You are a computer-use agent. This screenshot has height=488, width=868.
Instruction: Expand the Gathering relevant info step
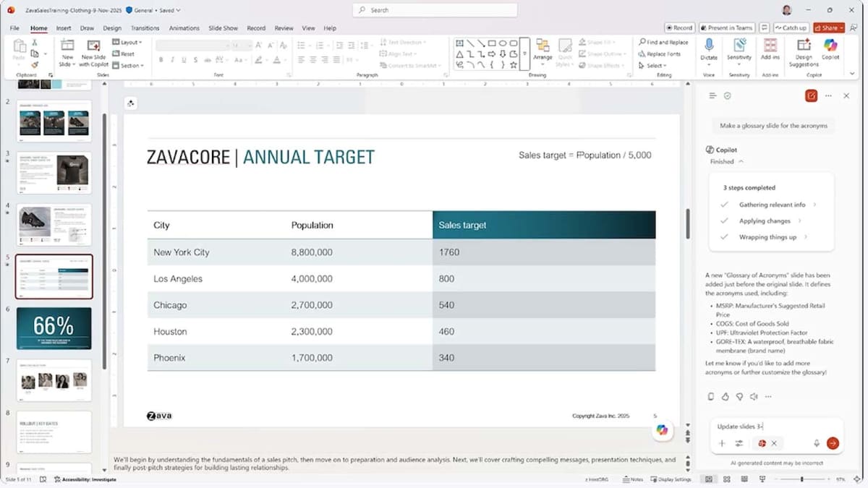814,205
